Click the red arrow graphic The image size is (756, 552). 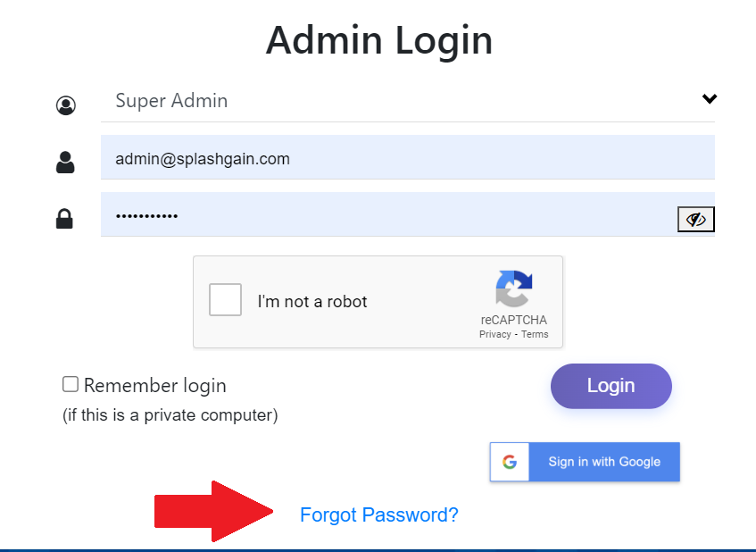(x=213, y=512)
